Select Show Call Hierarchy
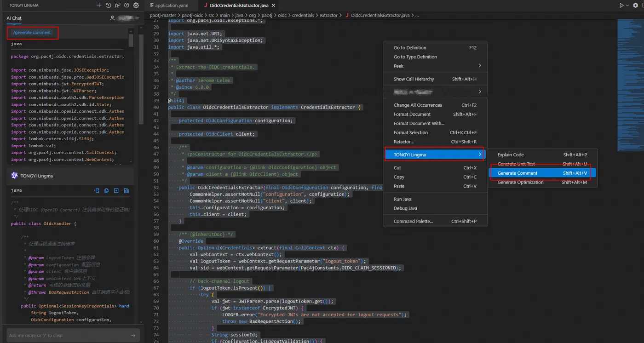The width and height of the screenshot is (644, 343). point(435,79)
